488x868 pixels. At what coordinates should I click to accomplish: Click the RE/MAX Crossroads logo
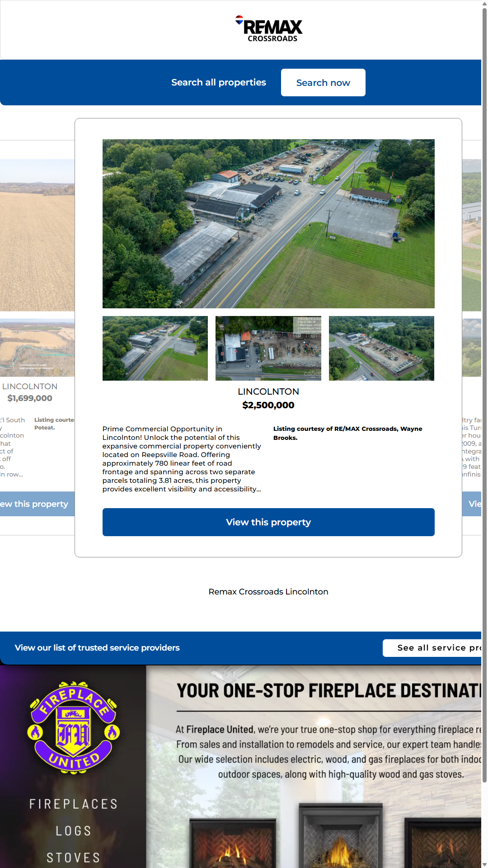(x=269, y=29)
